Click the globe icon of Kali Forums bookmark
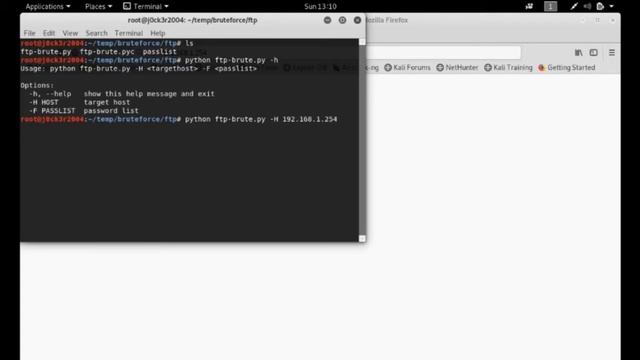The height and width of the screenshot is (360, 640). pos(388,68)
